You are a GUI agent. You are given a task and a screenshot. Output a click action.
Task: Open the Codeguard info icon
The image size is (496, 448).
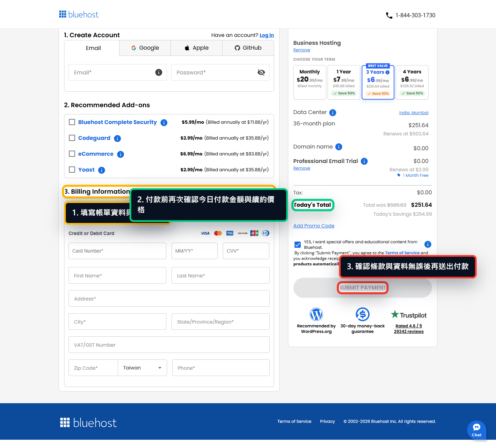pyautogui.click(x=117, y=139)
